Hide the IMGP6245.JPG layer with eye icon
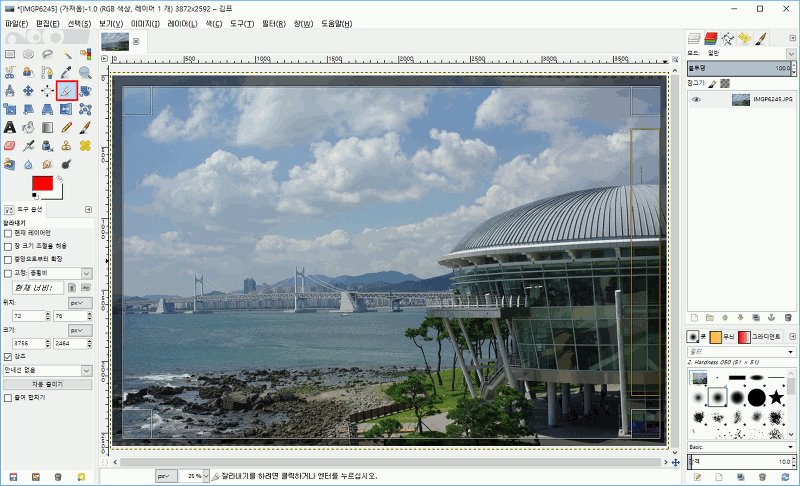800x486 pixels. (697, 99)
